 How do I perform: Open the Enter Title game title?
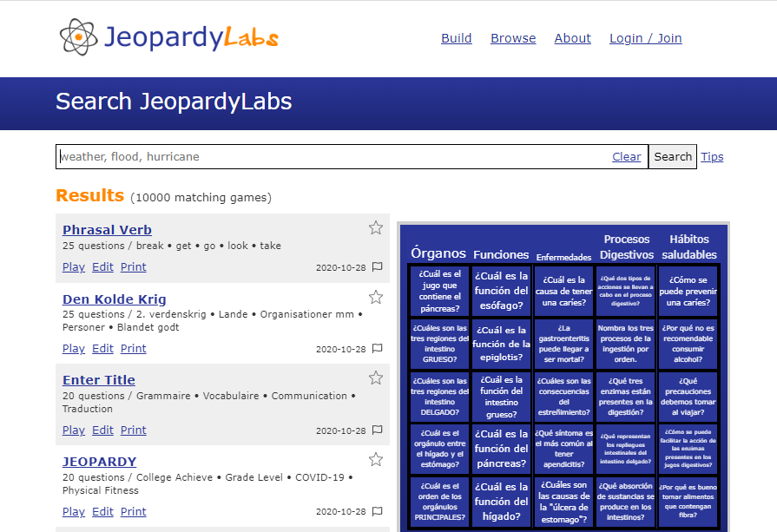pyautogui.click(x=99, y=380)
